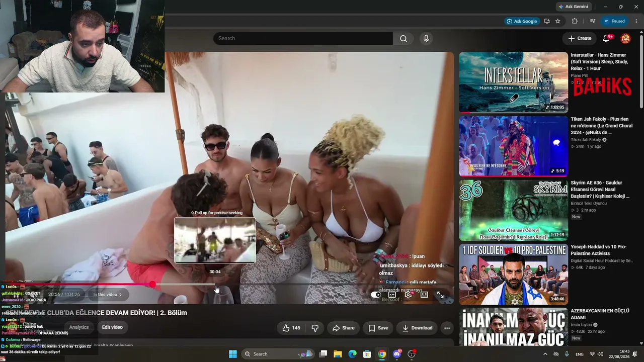Image resolution: width=644 pixels, height=362 pixels.
Task: Open network and volume quick settings
Action: [x=596, y=354]
